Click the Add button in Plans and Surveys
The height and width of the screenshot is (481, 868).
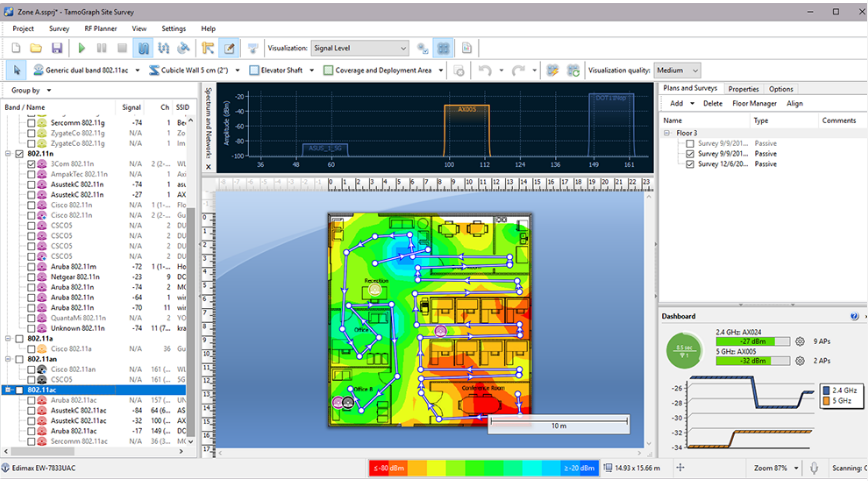coord(676,104)
